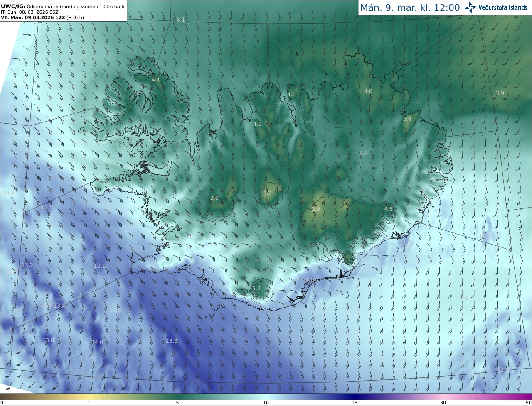Click the 11.0 value south of Reykjanes
Screen dimensions: 532x406
(x=116, y=310)
